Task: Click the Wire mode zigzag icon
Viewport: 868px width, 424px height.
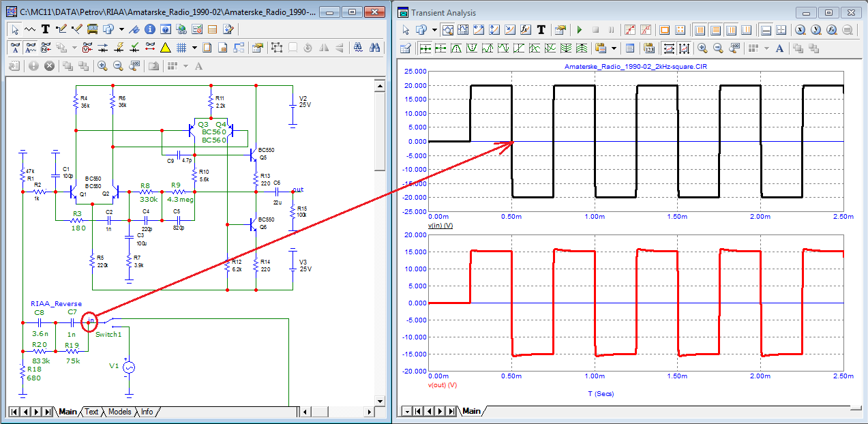Action: [30, 29]
